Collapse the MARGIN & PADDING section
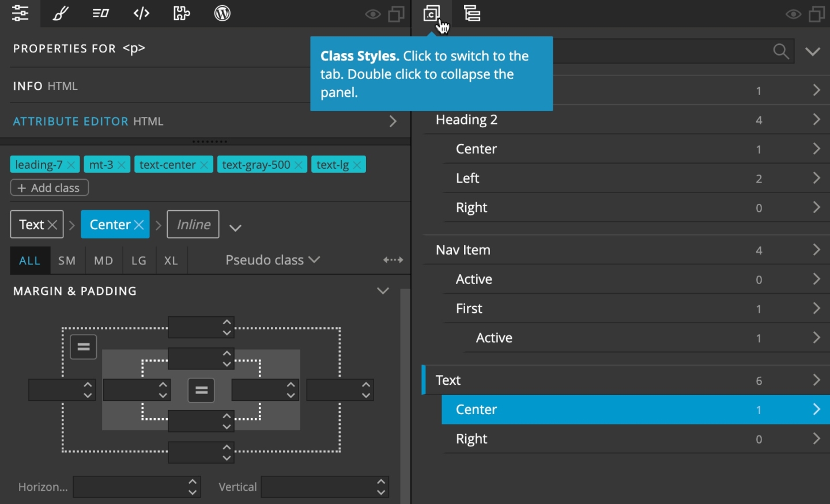 383,291
